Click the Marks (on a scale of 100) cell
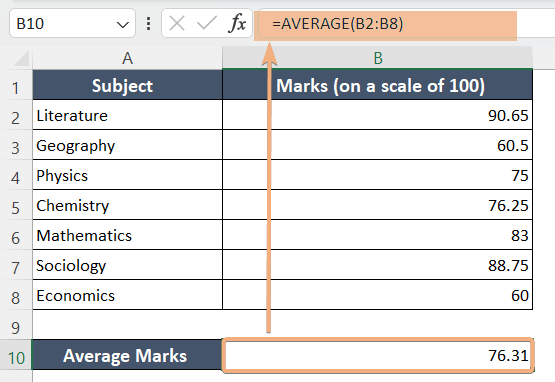This screenshot has height=382, width=555. coord(377,85)
